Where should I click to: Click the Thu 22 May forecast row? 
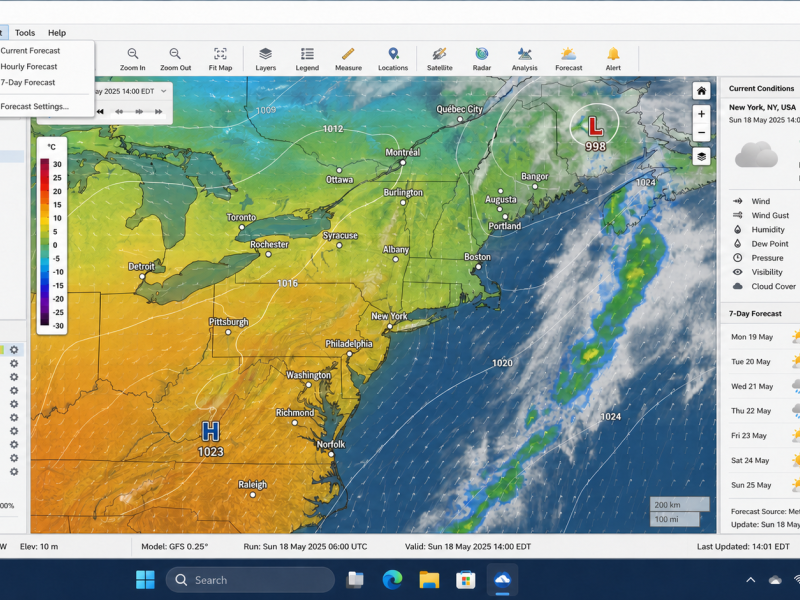click(x=761, y=411)
